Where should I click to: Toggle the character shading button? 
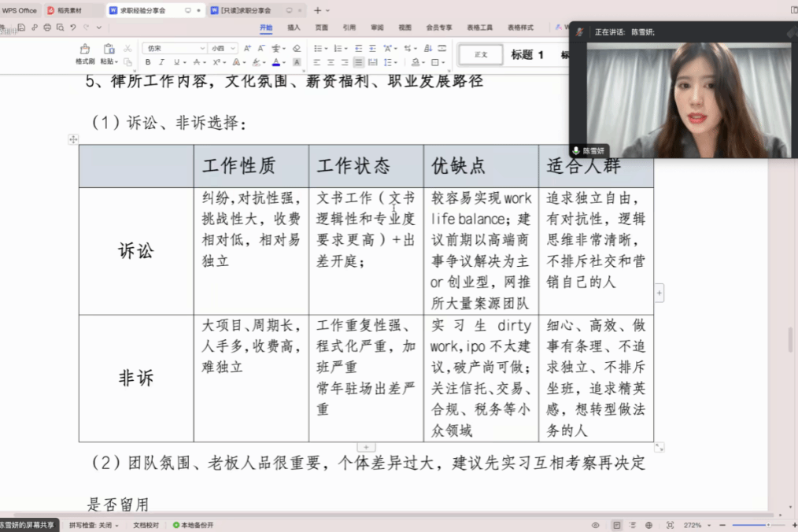click(297, 62)
